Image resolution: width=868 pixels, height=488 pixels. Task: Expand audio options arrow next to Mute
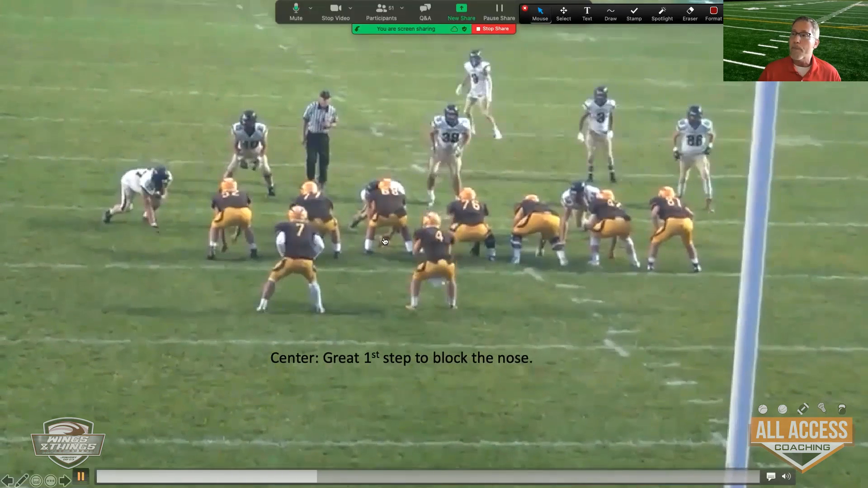tap(311, 8)
